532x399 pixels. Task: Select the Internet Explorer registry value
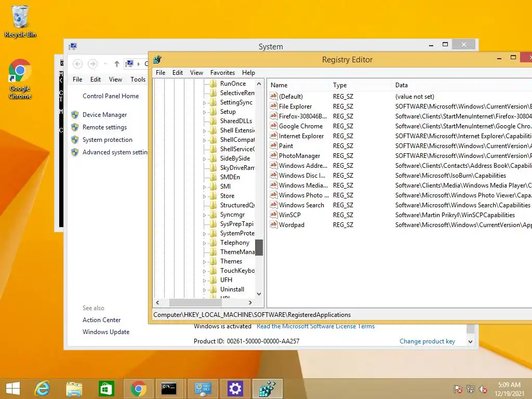click(301, 136)
